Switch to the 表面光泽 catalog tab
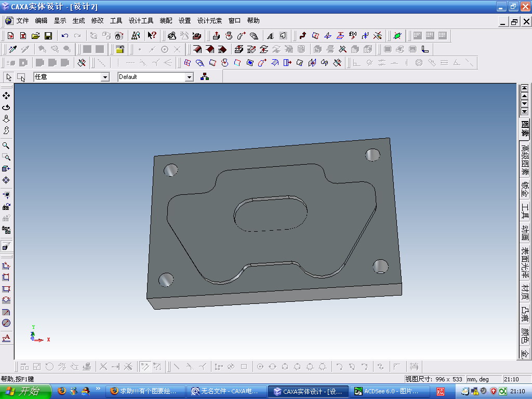Viewport: 532px width, 399px height. click(x=525, y=262)
